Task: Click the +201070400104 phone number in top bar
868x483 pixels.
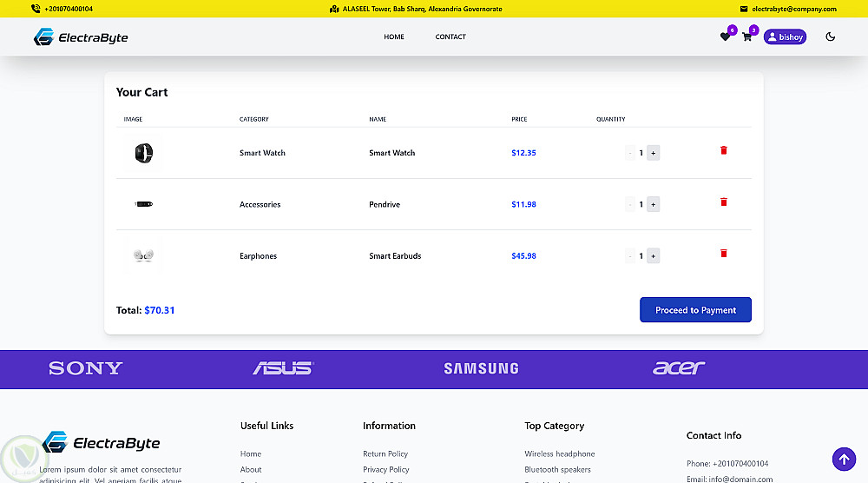Action: pos(69,9)
